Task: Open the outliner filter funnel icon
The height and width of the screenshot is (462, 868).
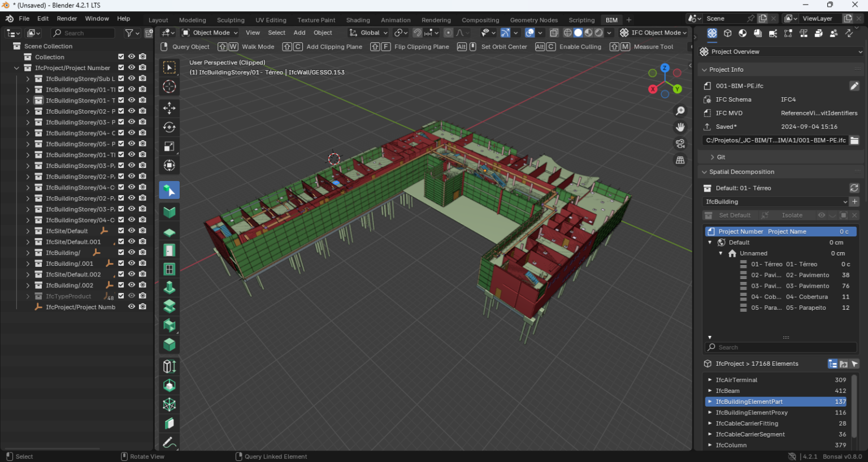Action: click(129, 33)
